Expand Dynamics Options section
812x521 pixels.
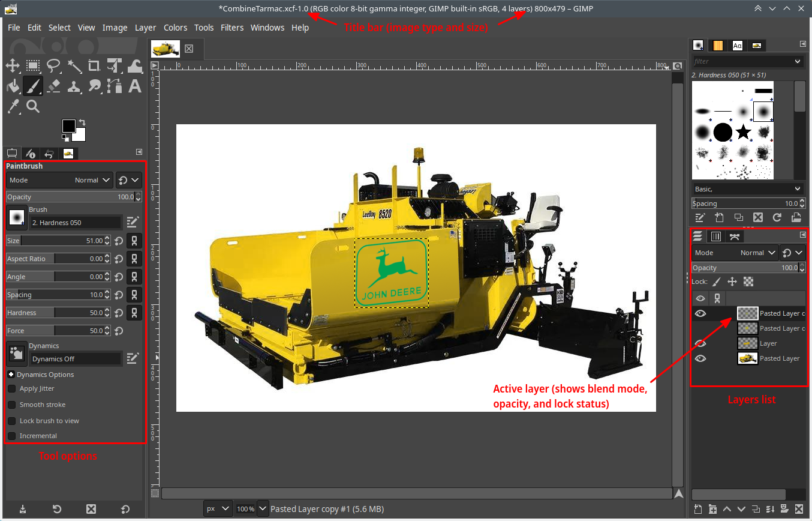(11, 374)
